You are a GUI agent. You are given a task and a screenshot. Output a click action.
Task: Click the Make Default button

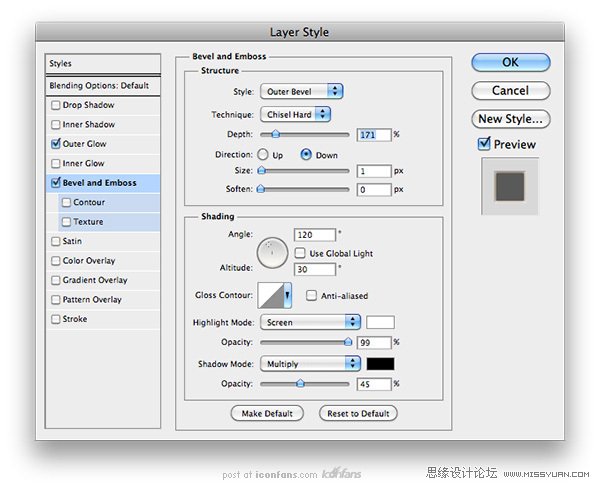point(267,413)
